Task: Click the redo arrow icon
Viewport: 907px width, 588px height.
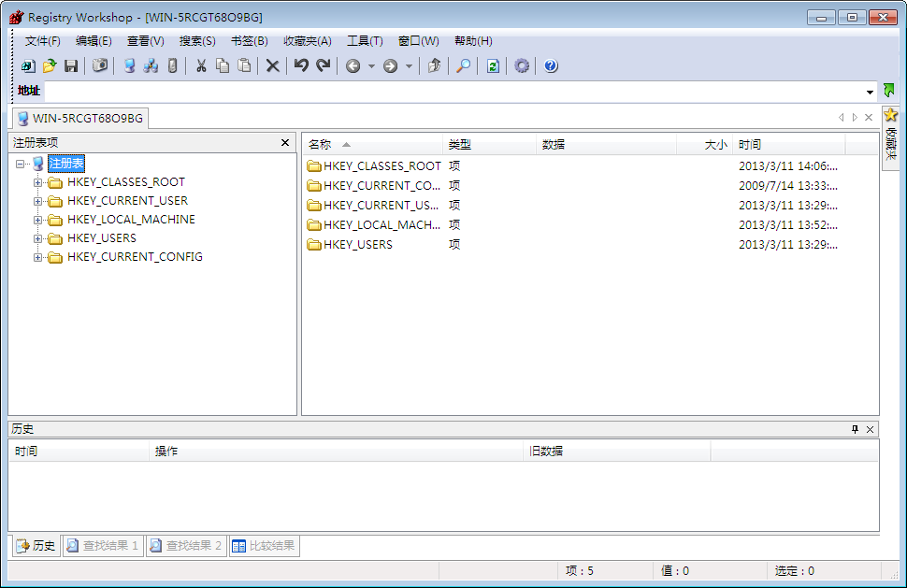Action: click(323, 66)
